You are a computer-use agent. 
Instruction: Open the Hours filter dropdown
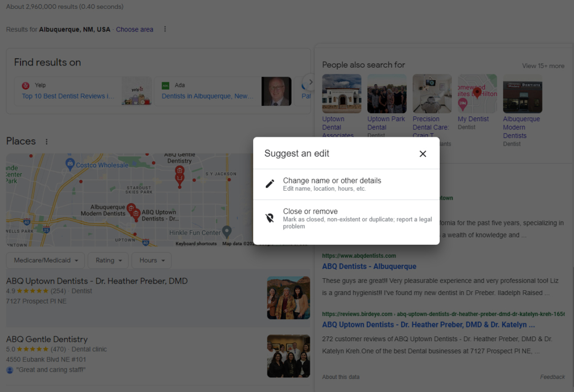151,260
